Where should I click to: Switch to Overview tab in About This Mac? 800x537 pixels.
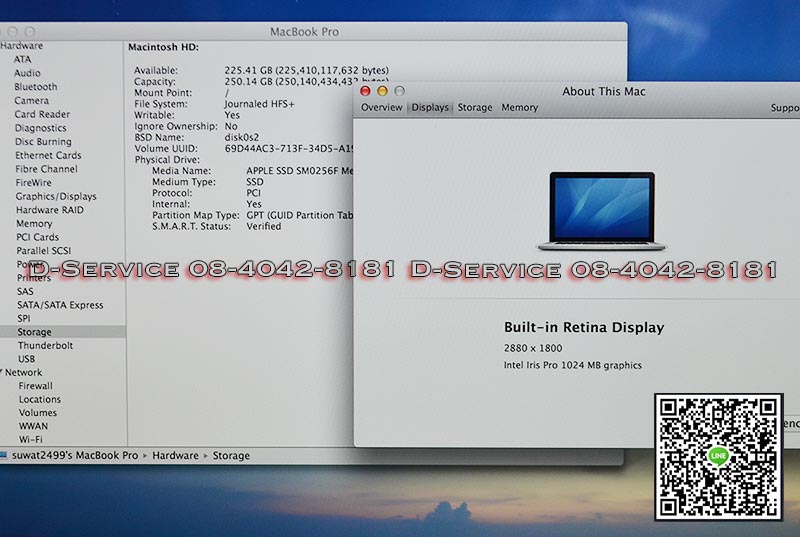(x=382, y=108)
